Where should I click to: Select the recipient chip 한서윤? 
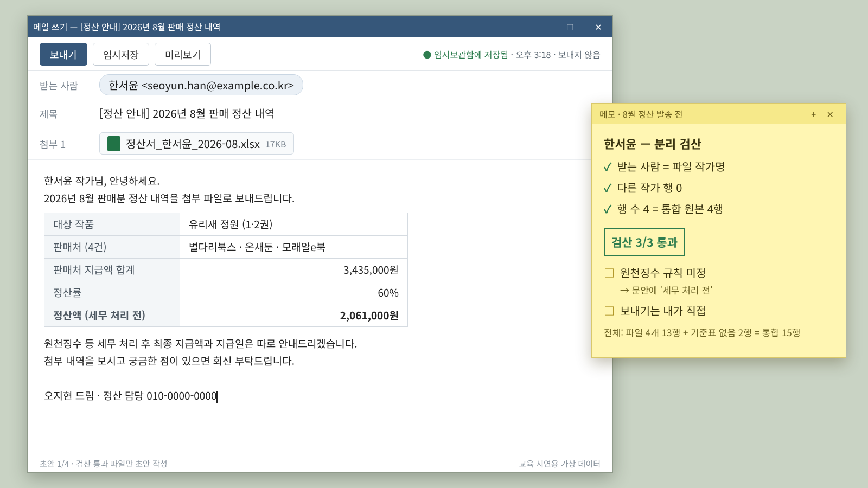coord(201,85)
